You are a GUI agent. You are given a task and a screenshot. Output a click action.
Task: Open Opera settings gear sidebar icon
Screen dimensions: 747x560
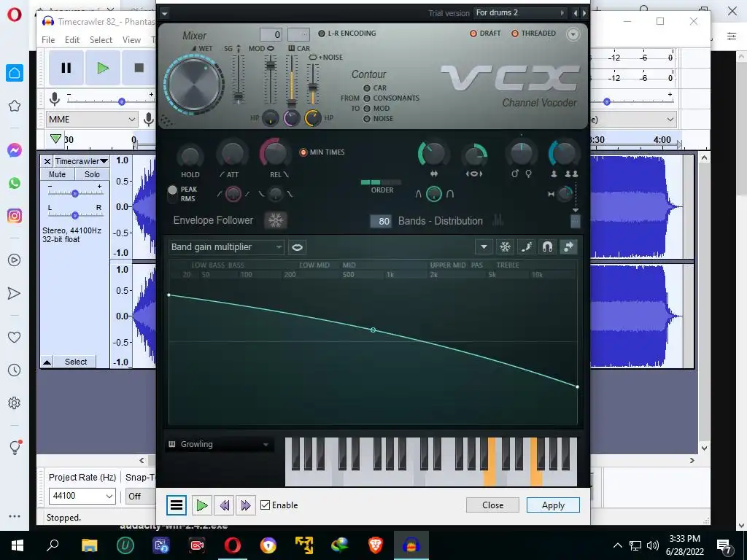click(x=15, y=402)
